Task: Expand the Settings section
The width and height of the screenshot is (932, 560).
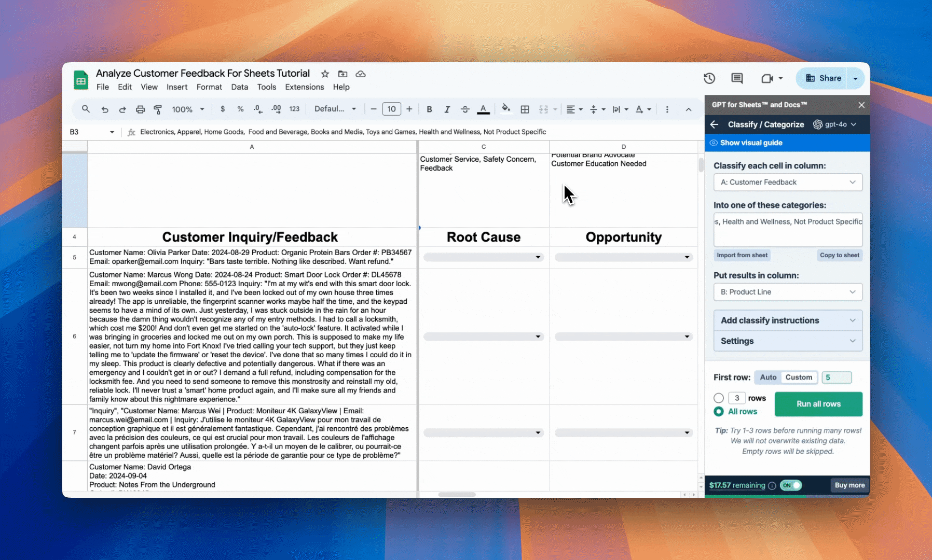Action: [788, 341]
